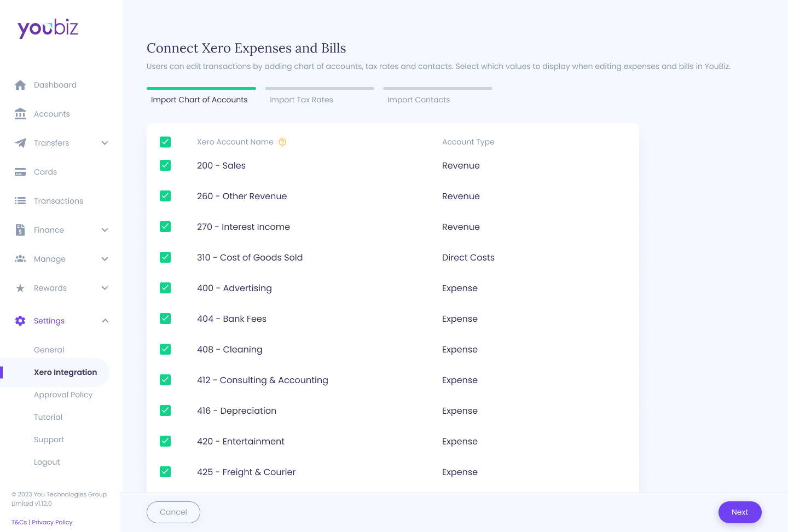Click the Finance invoice icon

[20, 230]
